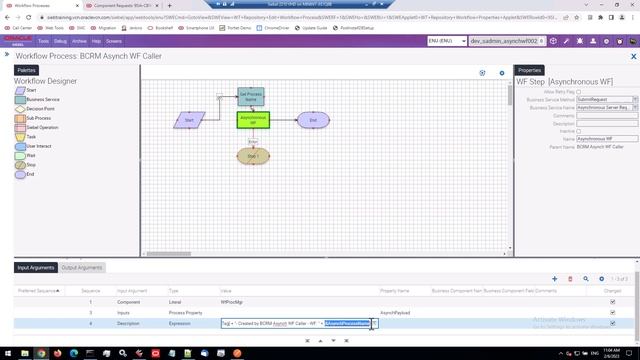Select the Get Process Name step on the canvas

point(251,97)
